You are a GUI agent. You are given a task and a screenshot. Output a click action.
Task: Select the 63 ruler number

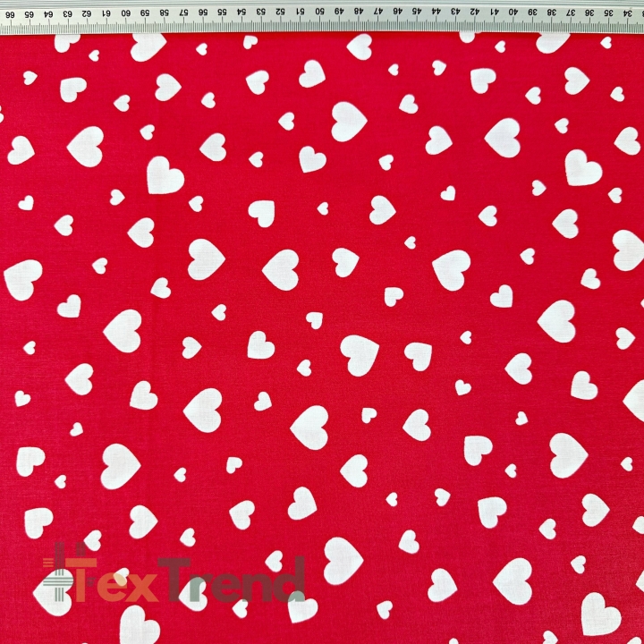tap(67, 14)
